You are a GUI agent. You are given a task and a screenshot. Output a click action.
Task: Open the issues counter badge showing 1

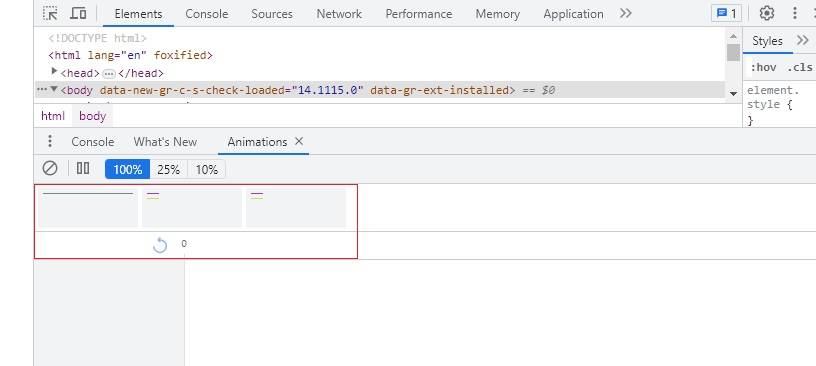[x=726, y=14]
